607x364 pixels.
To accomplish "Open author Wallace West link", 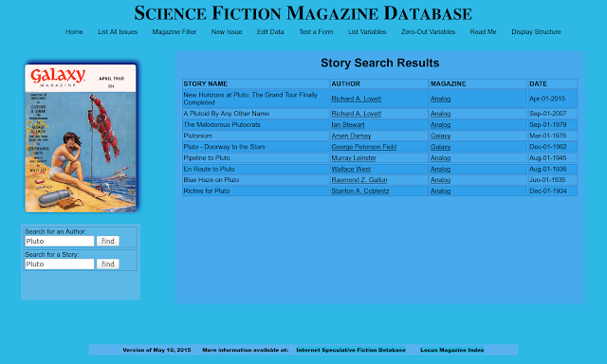I will pyautogui.click(x=351, y=169).
